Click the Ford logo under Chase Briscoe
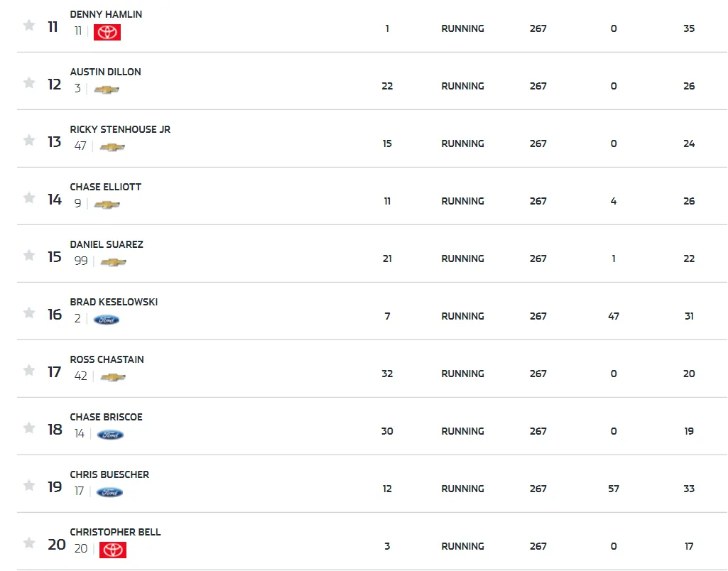This screenshot has height=571, width=728. [x=110, y=435]
